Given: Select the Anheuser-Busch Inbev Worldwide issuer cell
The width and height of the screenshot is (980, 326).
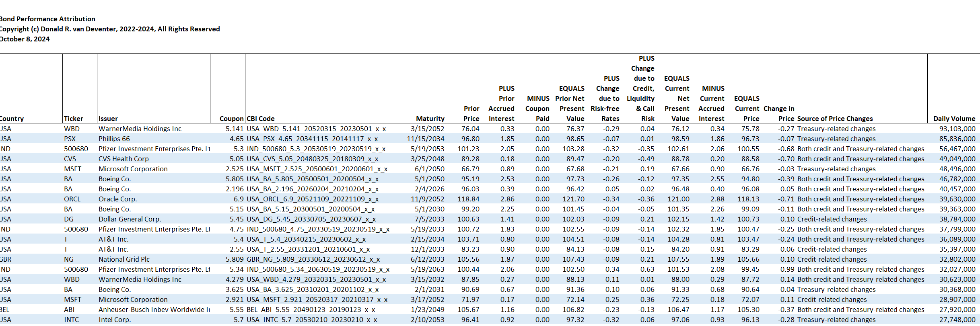Looking at the screenshot, I should click(x=154, y=310).
